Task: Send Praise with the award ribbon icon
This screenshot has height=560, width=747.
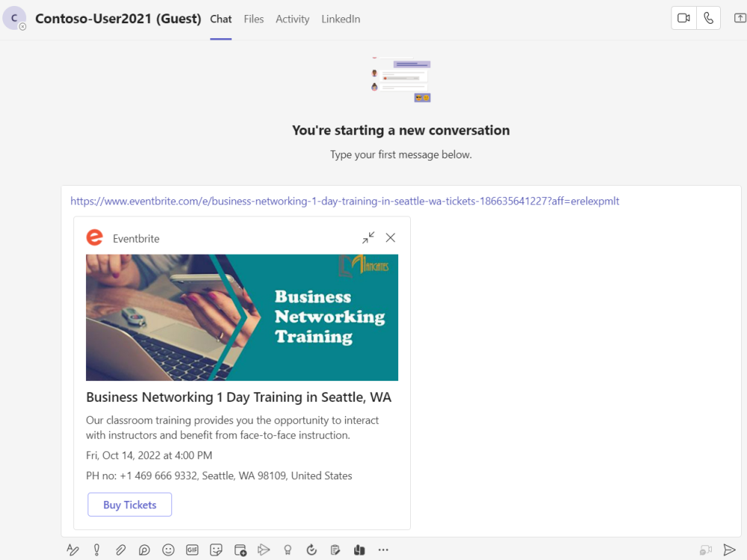Action: (288, 550)
